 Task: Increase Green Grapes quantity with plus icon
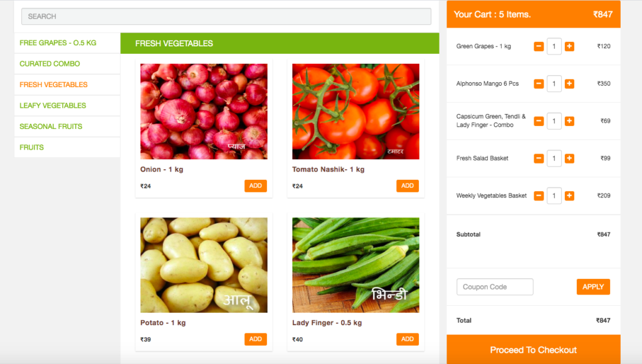click(x=569, y=46)
